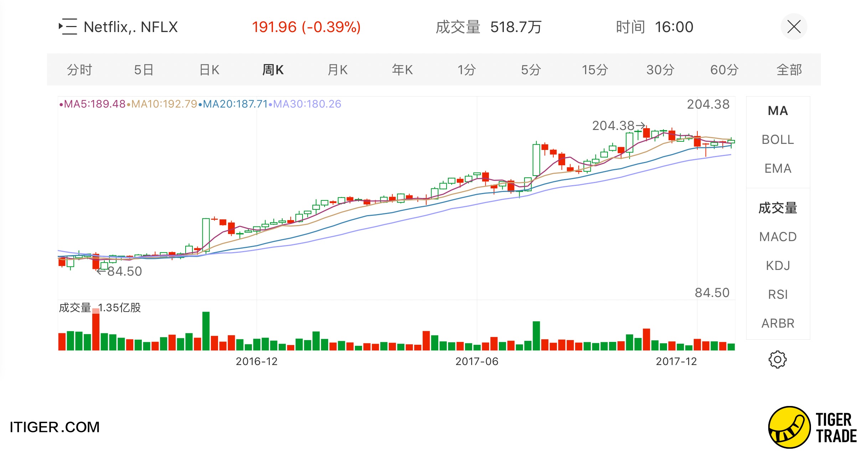Switch to the 15分 interval tab

(x=595, y=70)
